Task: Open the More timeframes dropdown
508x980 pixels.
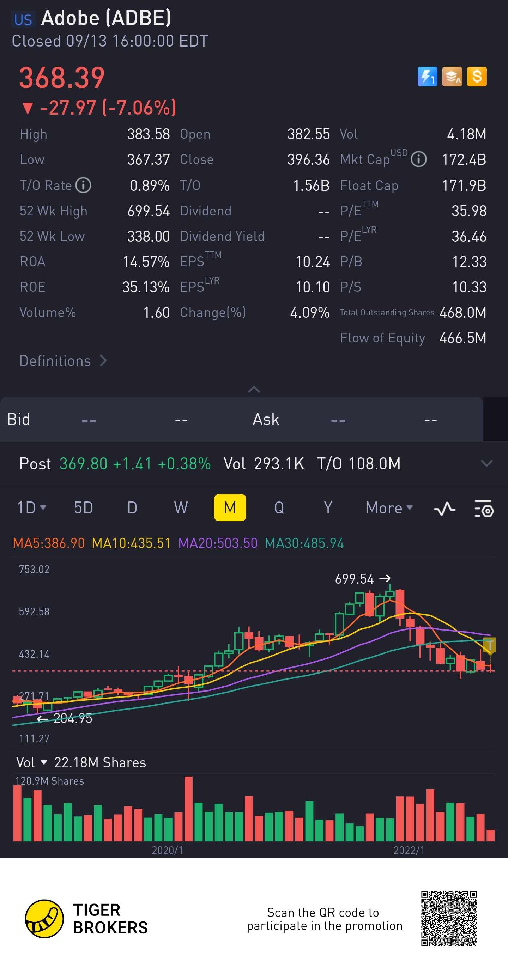Action: [x=389, y=508]
